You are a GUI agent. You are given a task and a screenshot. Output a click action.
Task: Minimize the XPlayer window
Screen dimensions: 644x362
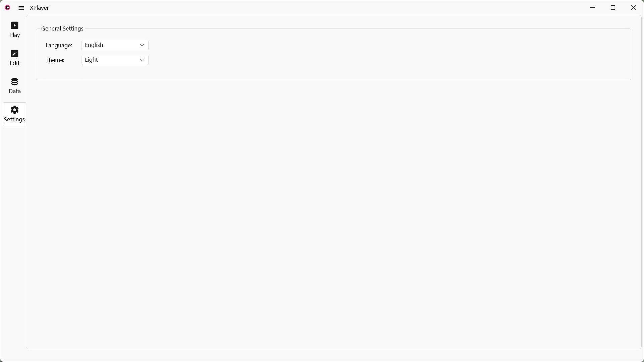(593, 8)
